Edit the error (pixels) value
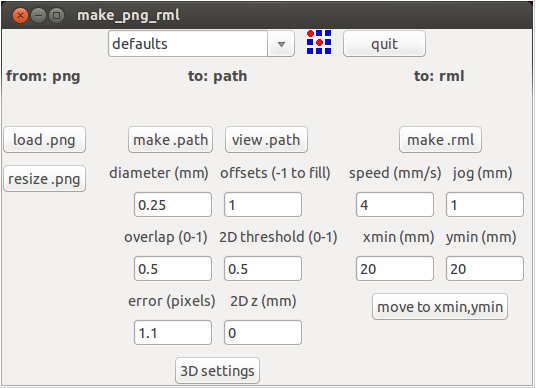This screenshot has height=388, width=539. pos(173,333)
